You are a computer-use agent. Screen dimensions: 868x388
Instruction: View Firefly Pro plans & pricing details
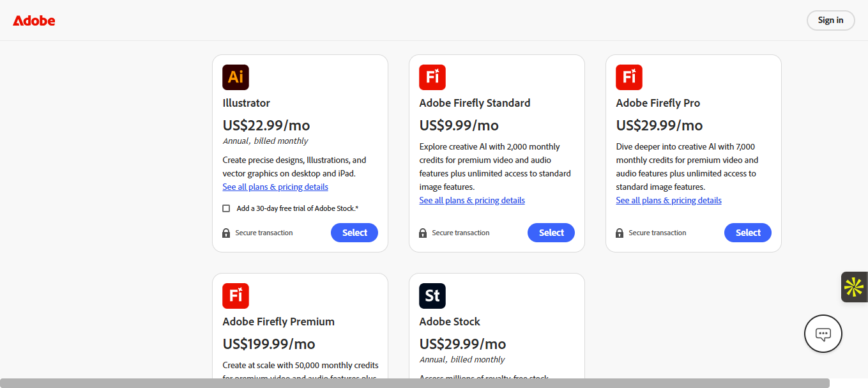(x=669, y=201)
